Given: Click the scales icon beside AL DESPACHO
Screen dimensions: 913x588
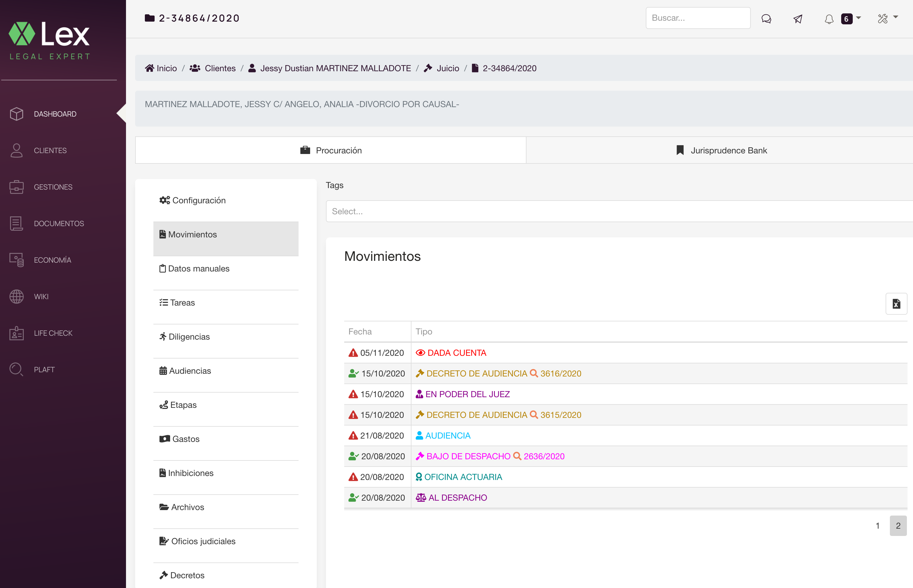Looking at the screenshot, I should click(x=421, y=498).
